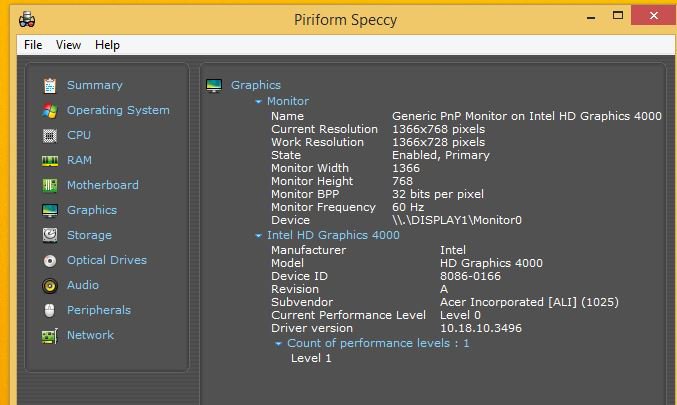Show the RAM section
Screen dimensions: 677x405
click(79, 160)
